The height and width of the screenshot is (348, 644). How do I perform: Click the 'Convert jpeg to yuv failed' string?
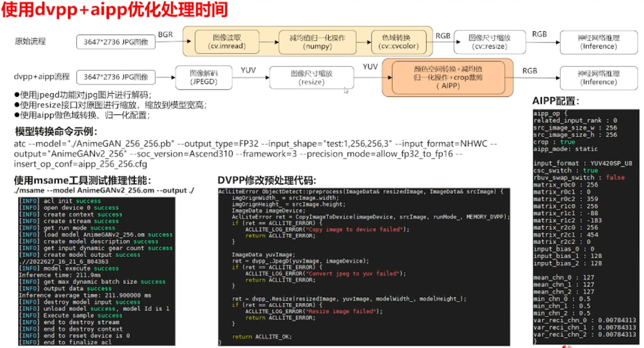(x=353, y=274)
